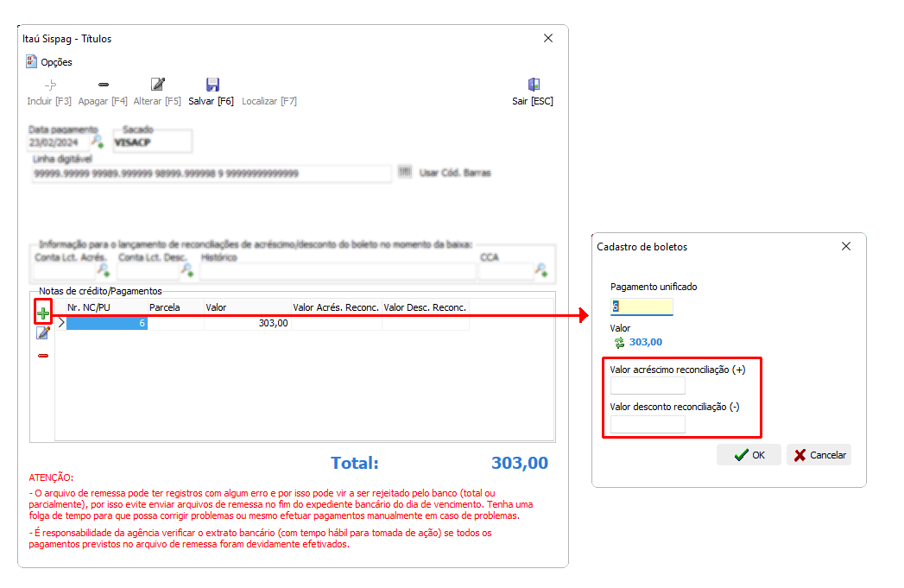This screenshot has height=588, width=904.
Task: Click the Parcela column header
Action: (x=176, y=307)
